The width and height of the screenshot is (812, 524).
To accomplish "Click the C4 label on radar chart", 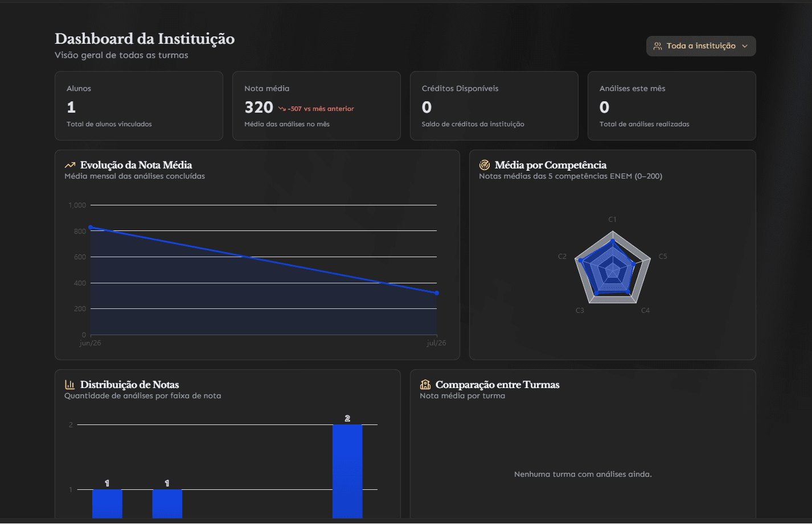I will point(645,311).
